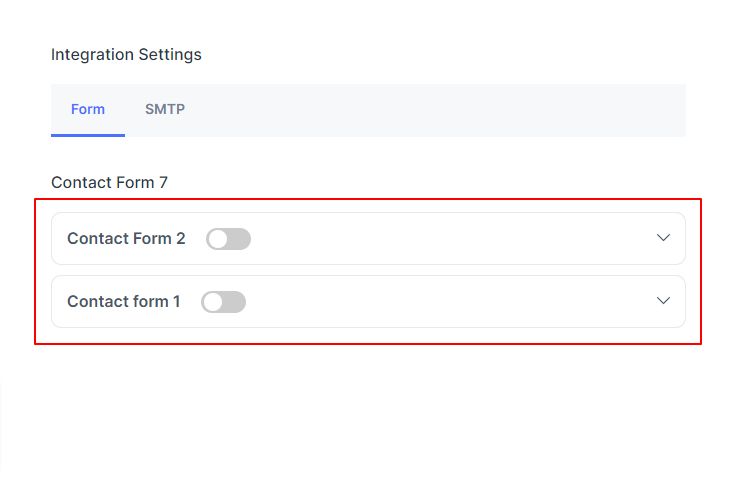This screenshot has width=729, height=489.
Task: Click the grey track of Contact Form 2 switch
Action: click(240, 239)
